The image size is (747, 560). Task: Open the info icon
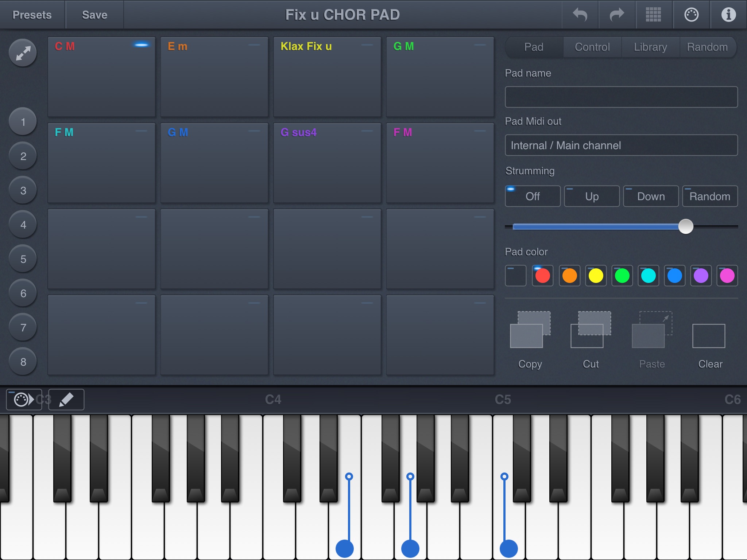728,15
